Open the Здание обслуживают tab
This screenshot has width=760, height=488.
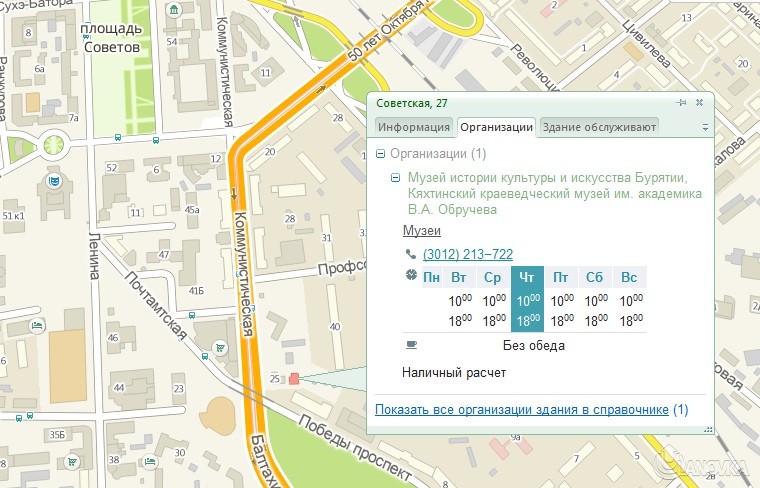point(598,127)
